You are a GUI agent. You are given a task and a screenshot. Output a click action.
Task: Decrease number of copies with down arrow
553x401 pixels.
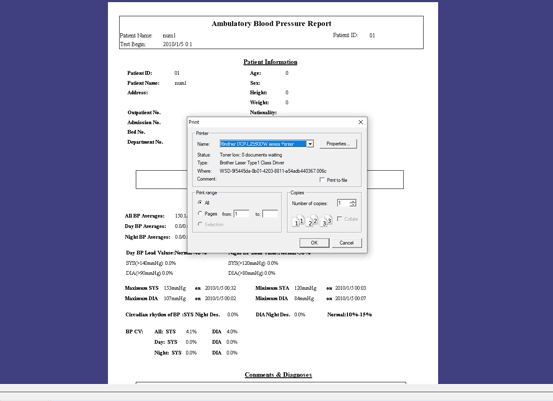pos(353,205)
